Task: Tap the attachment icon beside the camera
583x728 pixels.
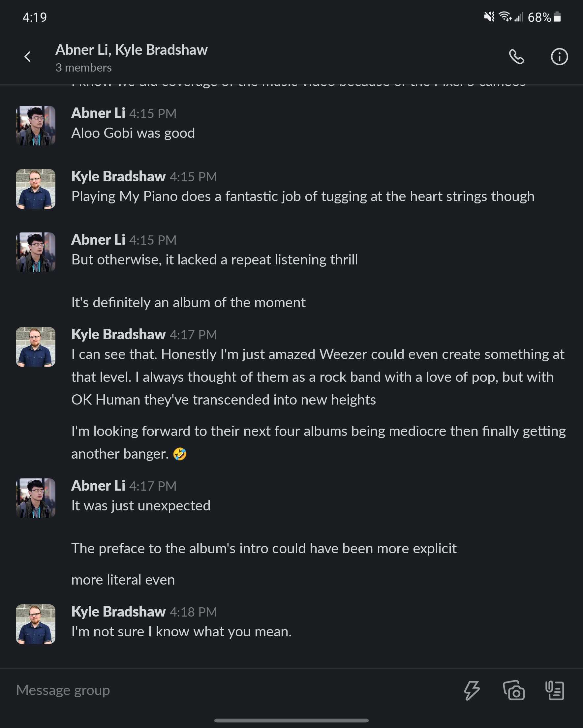Action: coord(555,690)
